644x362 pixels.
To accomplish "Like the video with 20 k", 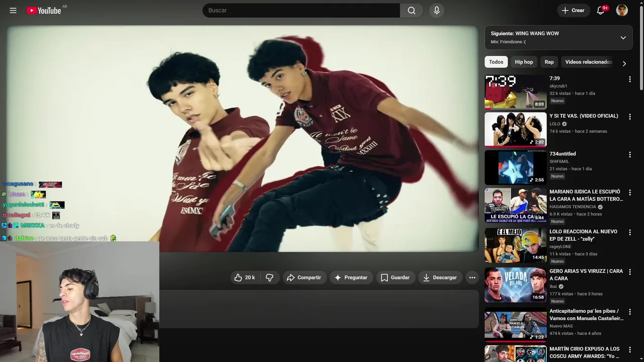I will tap(245, 278).
